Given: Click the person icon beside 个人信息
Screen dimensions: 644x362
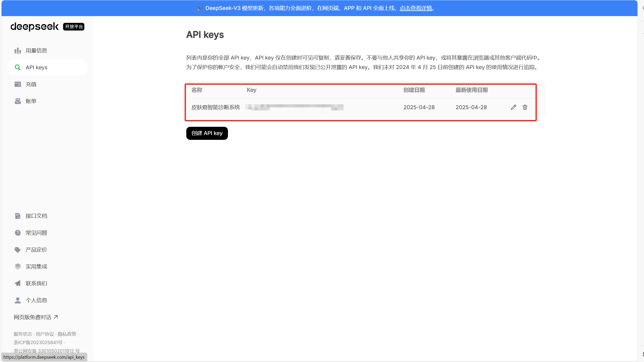Looking at the screenshot, I should (18, 300).
